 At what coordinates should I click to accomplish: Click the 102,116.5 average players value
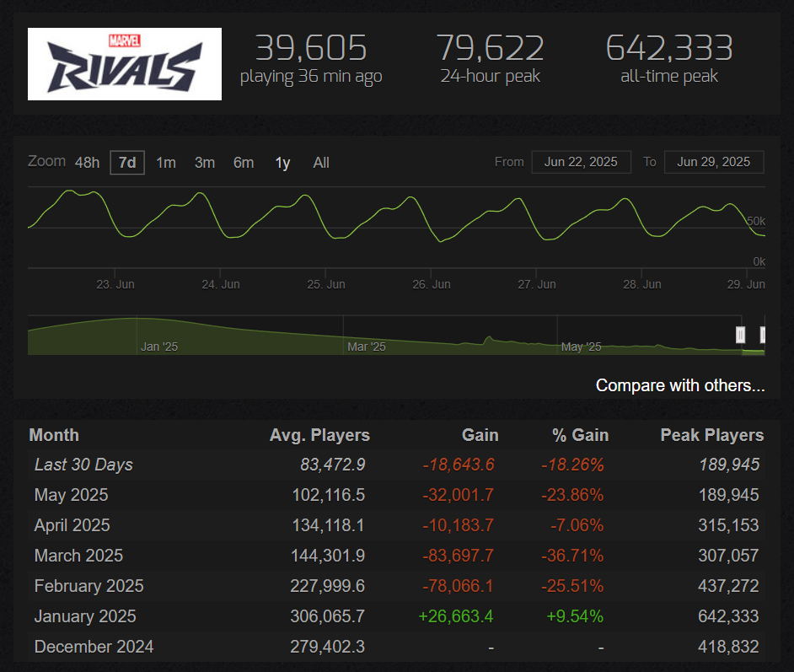[x=328, y=495]
